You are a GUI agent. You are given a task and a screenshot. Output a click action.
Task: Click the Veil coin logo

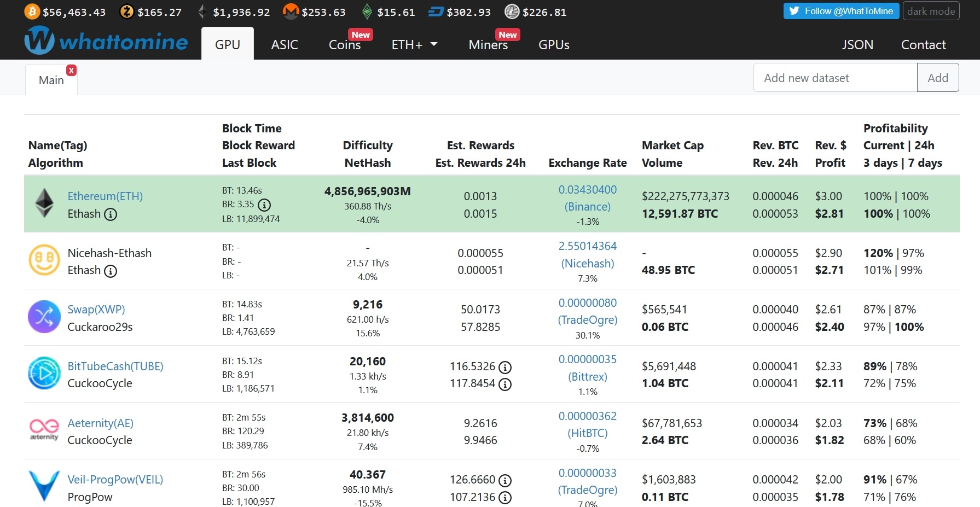click(44, 486)
